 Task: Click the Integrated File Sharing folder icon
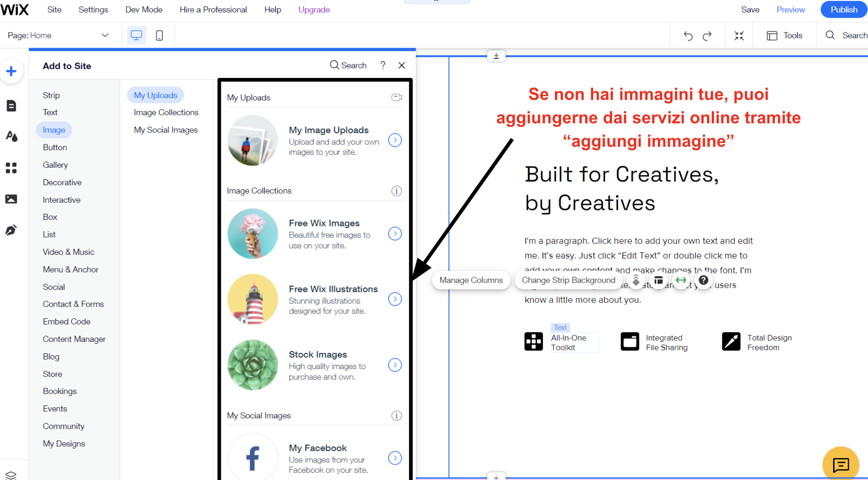pos(629,341)
